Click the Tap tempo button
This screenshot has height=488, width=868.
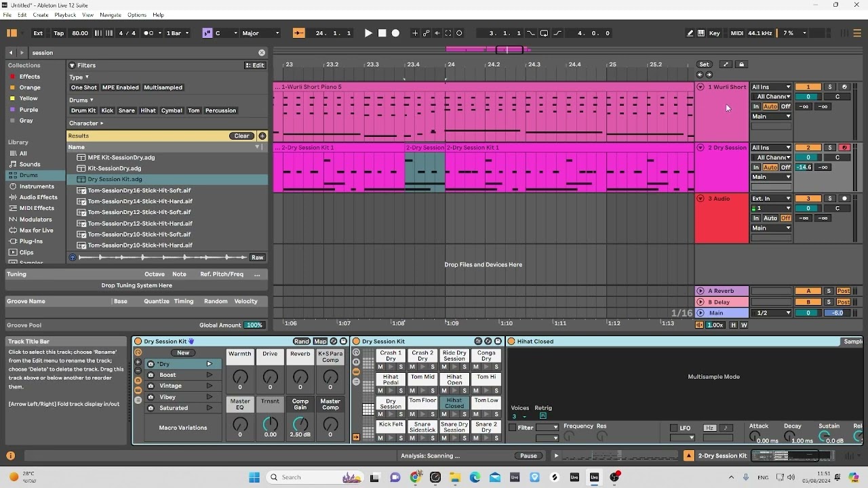pyautogui.click(x=59, y=33)
